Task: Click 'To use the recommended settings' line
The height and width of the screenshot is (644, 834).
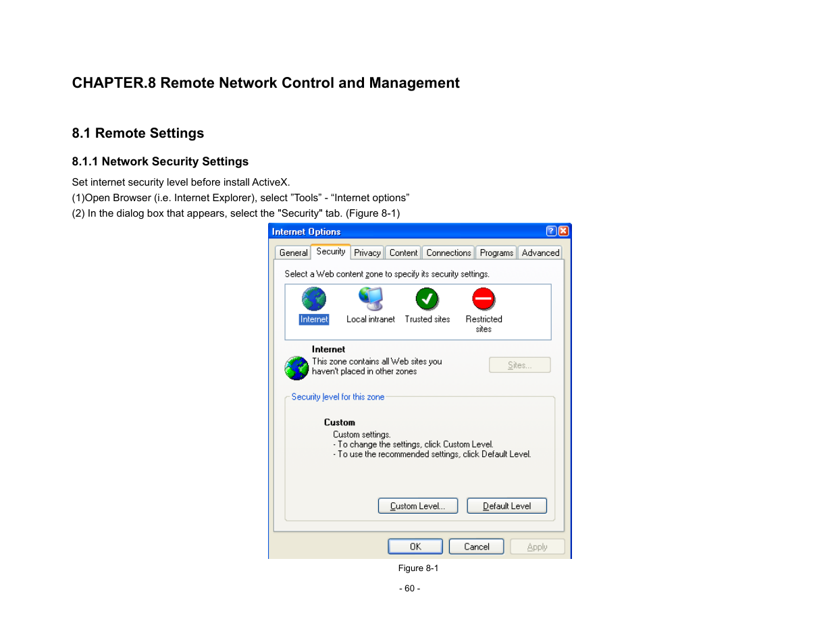Action: pyautogui.click(x=432, y=454)
